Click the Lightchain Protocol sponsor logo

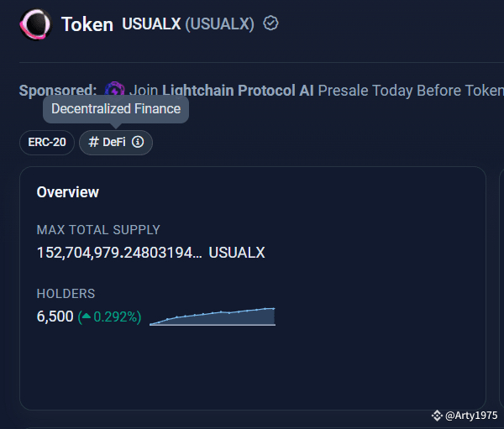[x=115, y=90]
